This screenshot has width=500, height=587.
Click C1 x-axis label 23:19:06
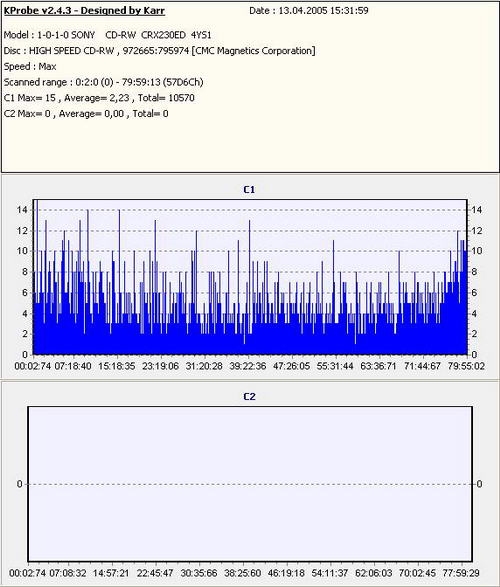(161, 366)
